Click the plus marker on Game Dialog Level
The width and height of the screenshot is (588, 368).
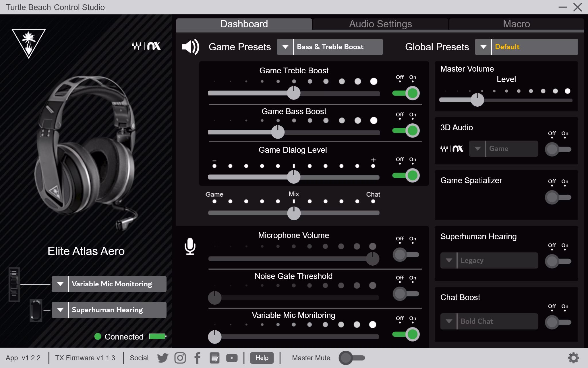point(373,160)
